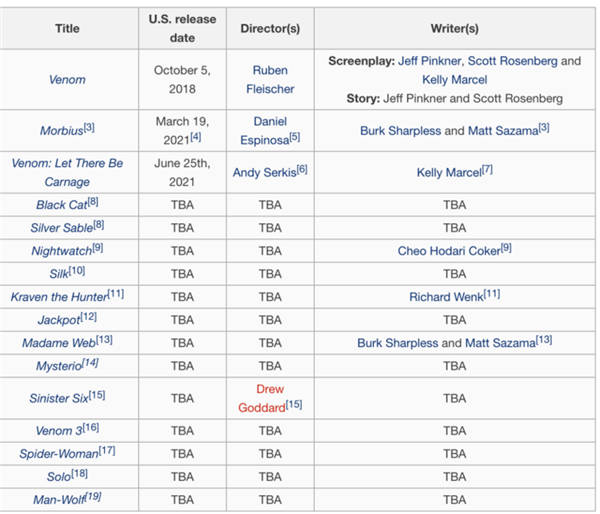
Task: Open the Mysterio title link
Action: pos(59,366)
